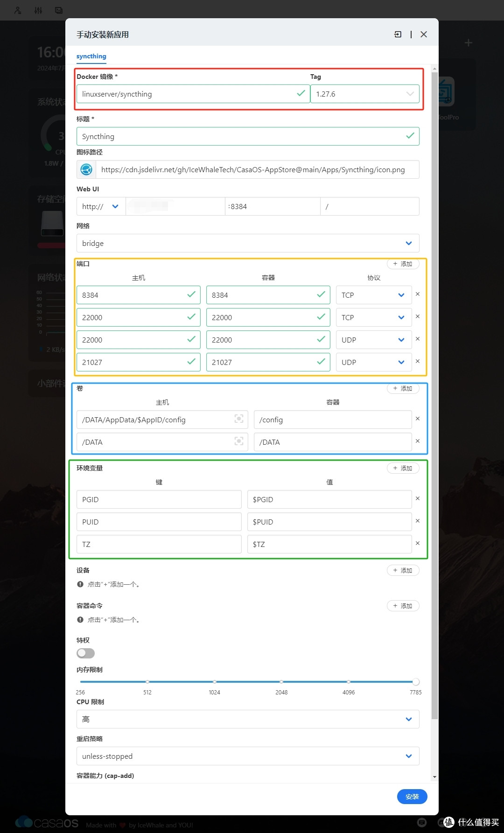
Task: Remove the /config volume row
Action: (x=418, y=419)
